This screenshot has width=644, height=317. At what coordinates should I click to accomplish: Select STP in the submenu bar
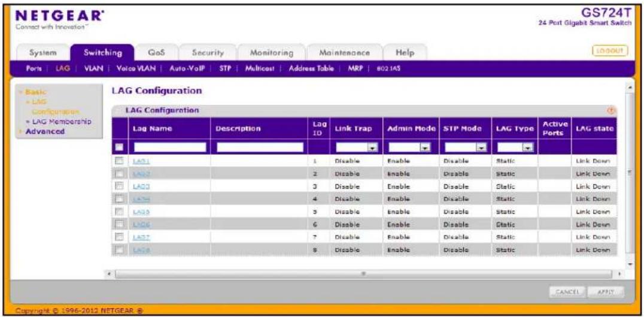click(226, 69)
